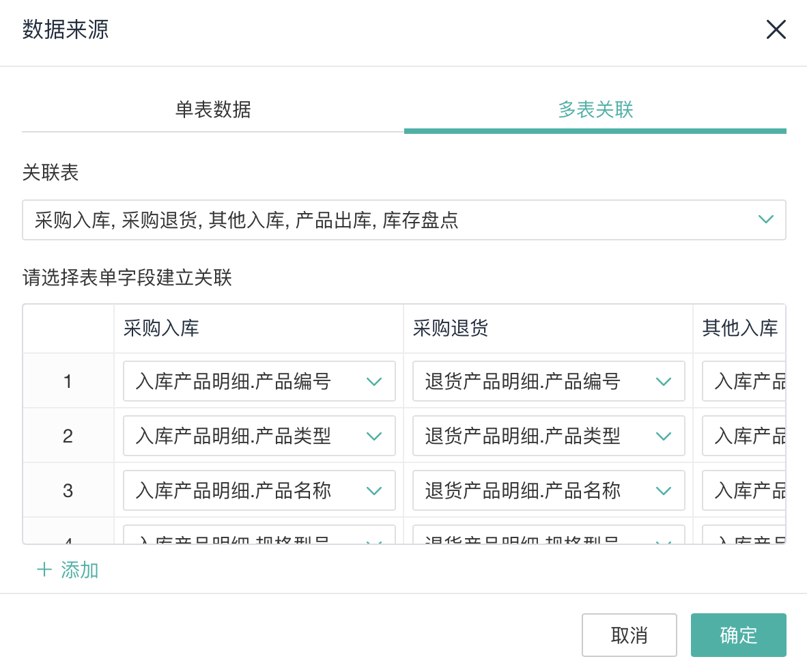Close the 数据来源 dialog
This screenshot has height=672, width=807.
(x=776, y=29)
